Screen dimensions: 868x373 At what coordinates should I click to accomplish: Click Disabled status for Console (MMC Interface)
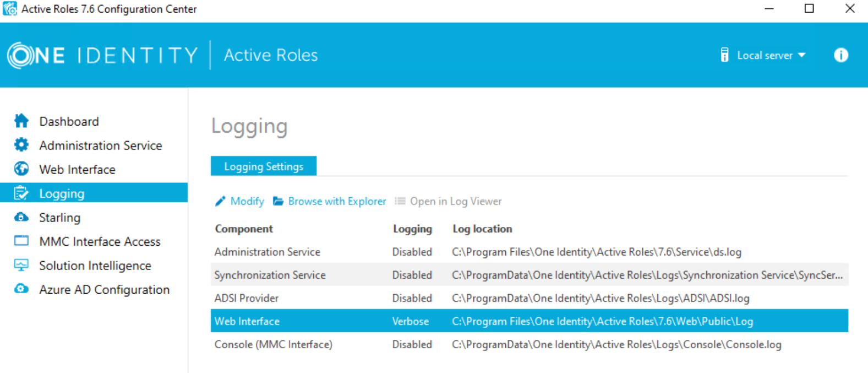[412, 344]
